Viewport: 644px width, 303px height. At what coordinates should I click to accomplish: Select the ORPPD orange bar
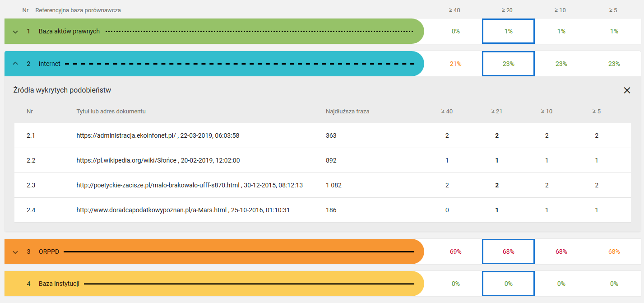point(214,252)
